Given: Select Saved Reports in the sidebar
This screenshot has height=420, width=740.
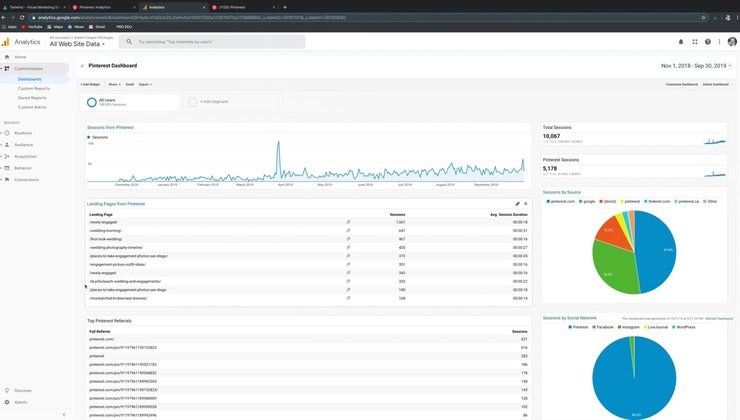Looking at the screenshot, I should tap(32, 98).
